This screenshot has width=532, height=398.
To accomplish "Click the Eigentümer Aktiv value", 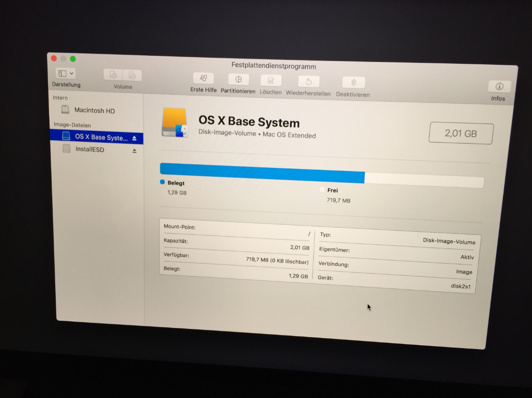I will [x=467, y=257].
